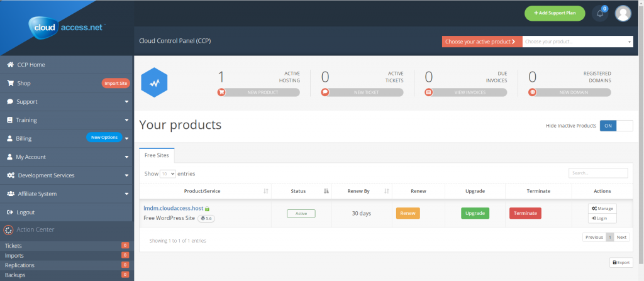Viewport: 644px width, 281px height.
Task: Click the Add Support Plan button
Action: [555, 13]
